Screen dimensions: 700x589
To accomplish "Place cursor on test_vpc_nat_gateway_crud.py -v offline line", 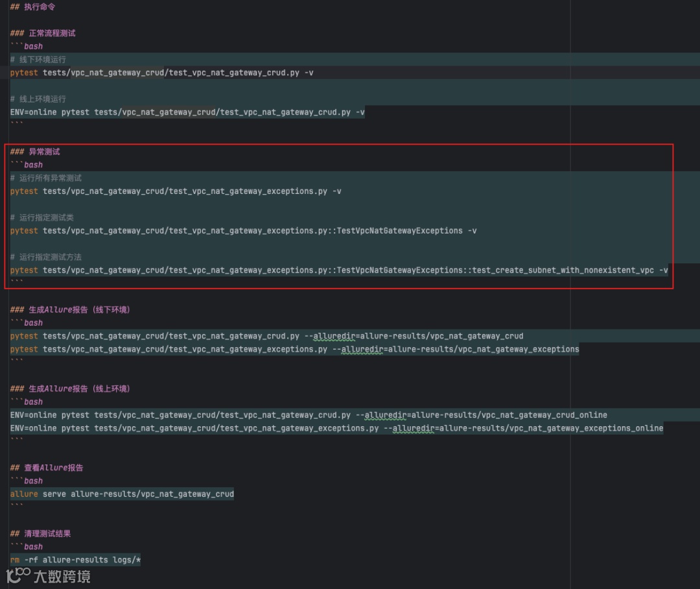I will click(x=161, y=73).
